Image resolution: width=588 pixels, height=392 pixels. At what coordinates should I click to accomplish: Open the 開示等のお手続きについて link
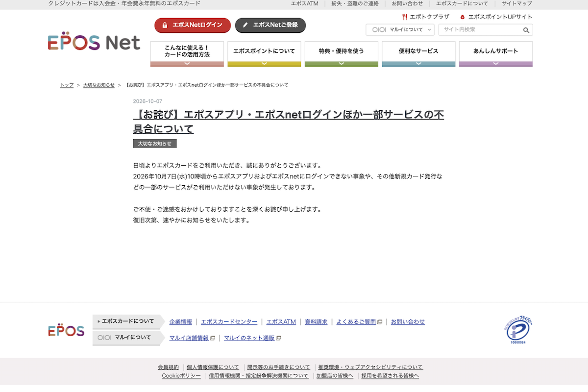coord(279,367)
